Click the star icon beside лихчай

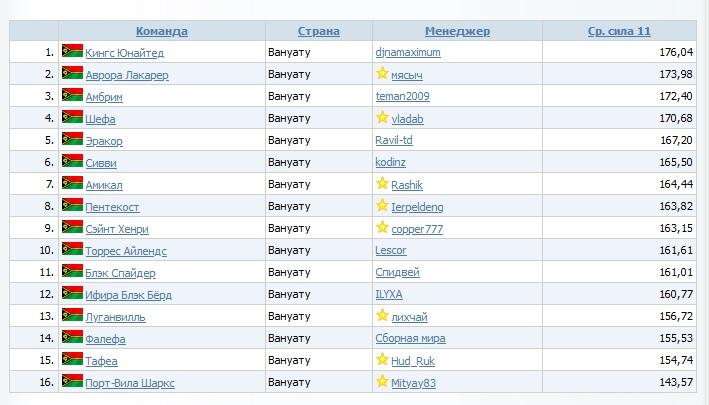point(382,315)
